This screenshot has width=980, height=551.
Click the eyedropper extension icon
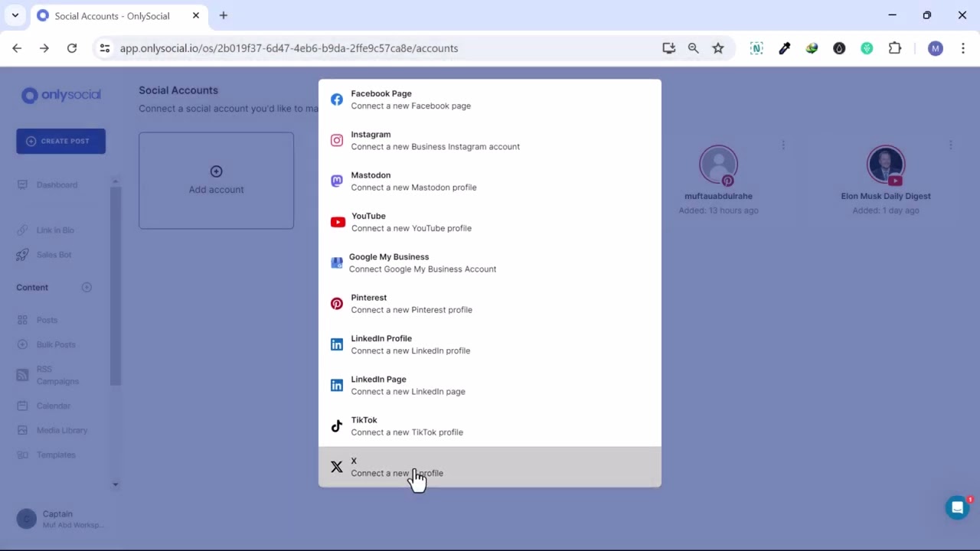(x=785, y=48)
